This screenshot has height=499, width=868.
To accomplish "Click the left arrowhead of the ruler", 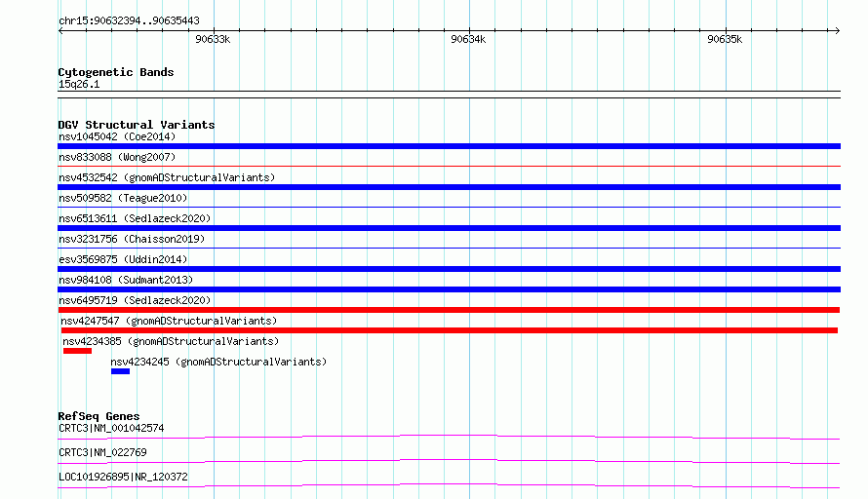I will 60,30.
